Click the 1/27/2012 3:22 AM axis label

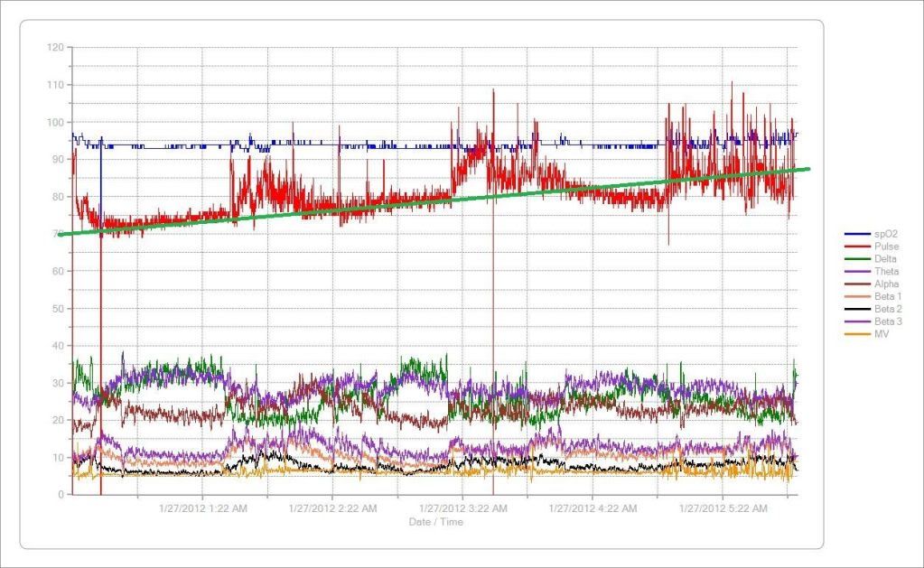(x=462, y=507)
